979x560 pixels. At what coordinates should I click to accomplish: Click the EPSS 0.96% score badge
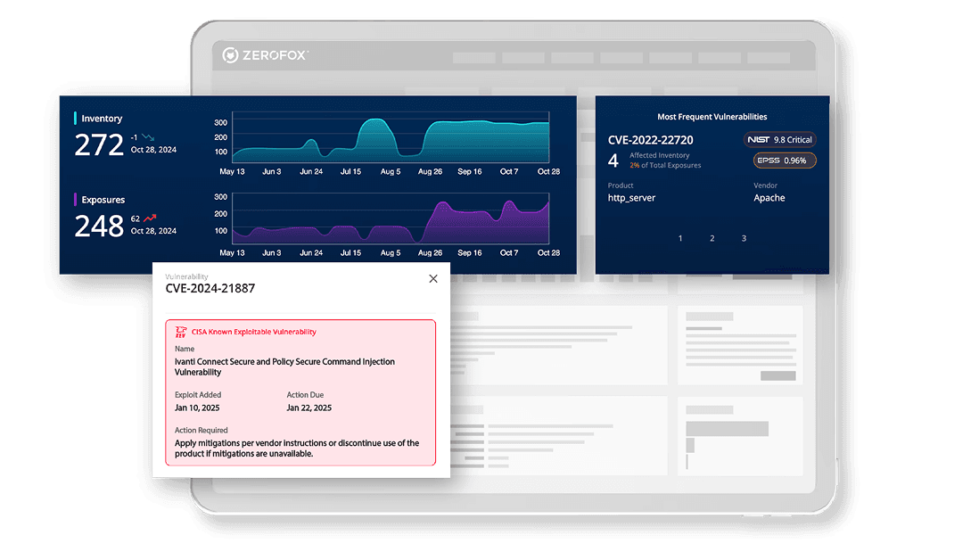click(784, 161)
